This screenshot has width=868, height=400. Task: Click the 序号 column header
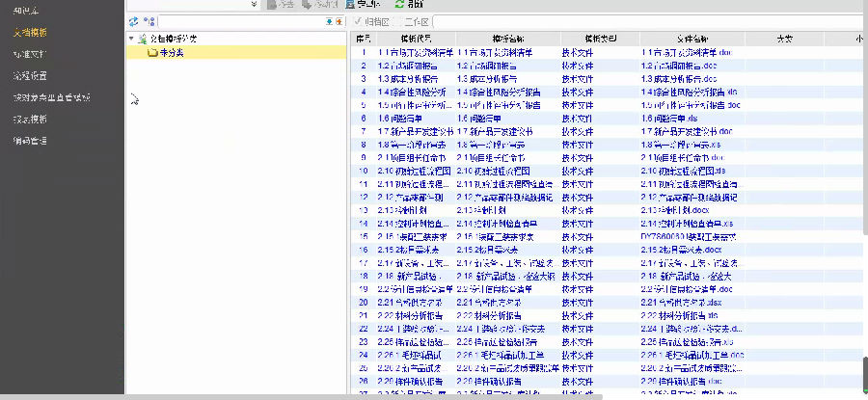pos(364,39)
